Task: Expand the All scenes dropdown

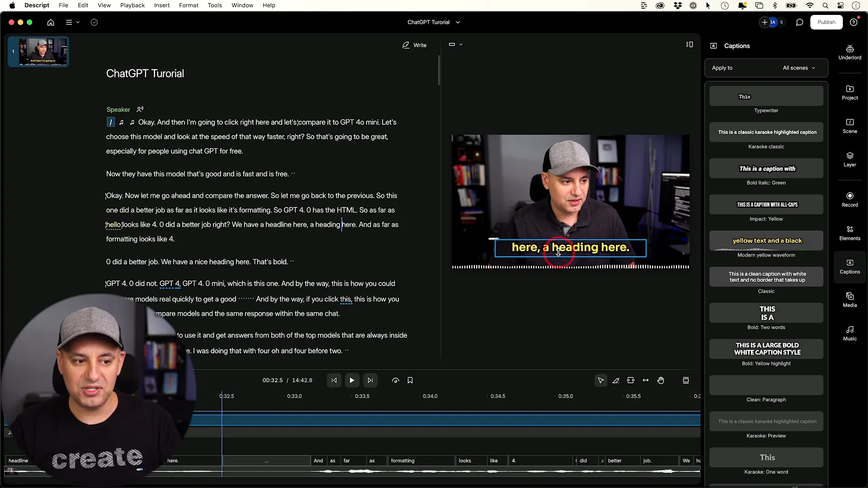Action: pyautogui.click(x=799, y=68)
